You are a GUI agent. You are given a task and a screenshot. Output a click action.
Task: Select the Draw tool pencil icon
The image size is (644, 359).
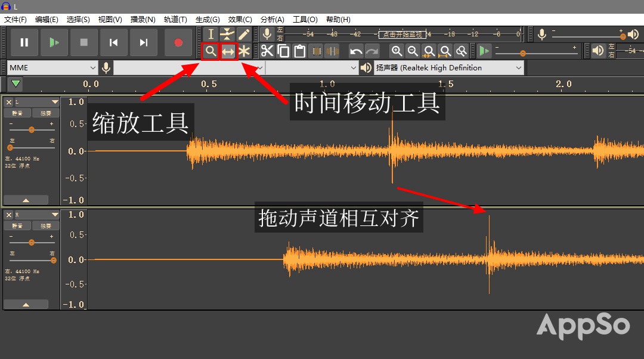pyautogui.click(x=244, y=34)
